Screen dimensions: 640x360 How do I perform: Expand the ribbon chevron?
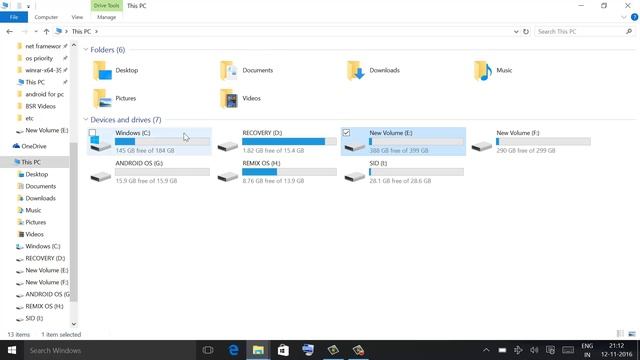tap(624, 17)
